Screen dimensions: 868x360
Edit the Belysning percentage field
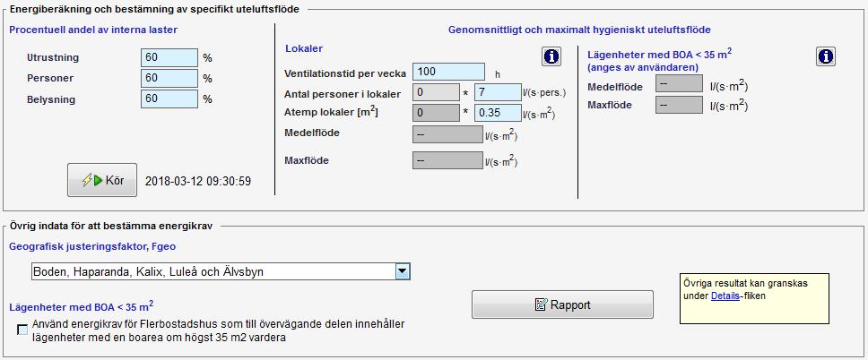pyautogui.click(x=169, y=99)
